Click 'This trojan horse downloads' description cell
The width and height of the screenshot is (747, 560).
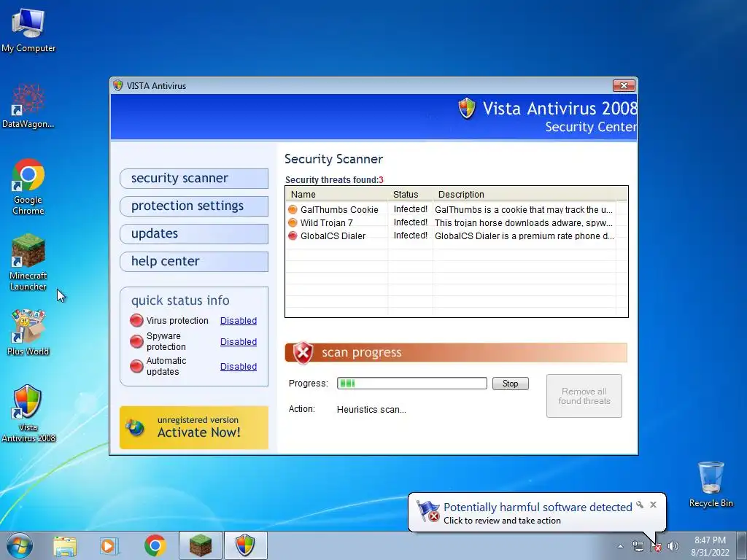pos(524,222)
